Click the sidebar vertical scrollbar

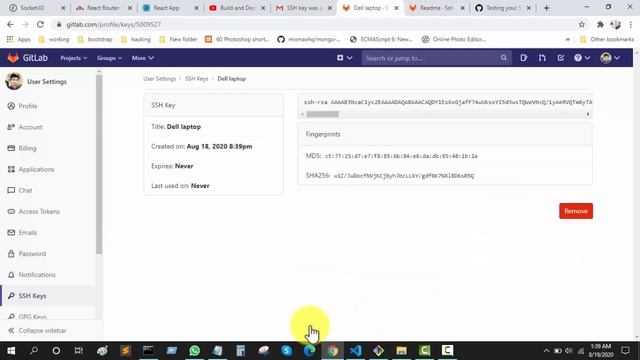pos(99,163)
